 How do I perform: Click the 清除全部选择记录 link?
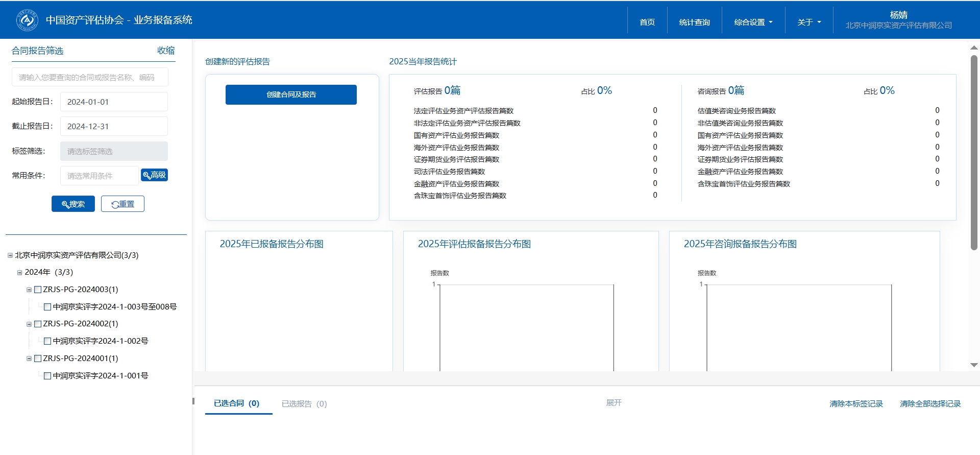(930, 403)
